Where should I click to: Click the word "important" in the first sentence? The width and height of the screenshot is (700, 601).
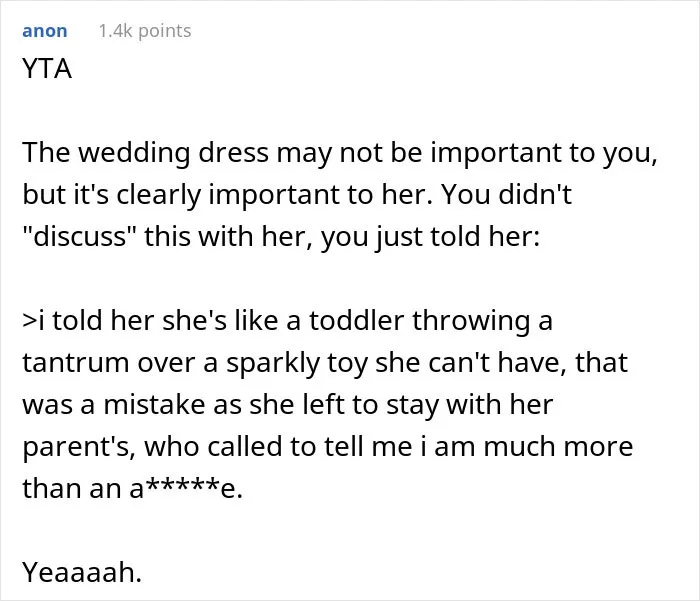coord(496,153)
